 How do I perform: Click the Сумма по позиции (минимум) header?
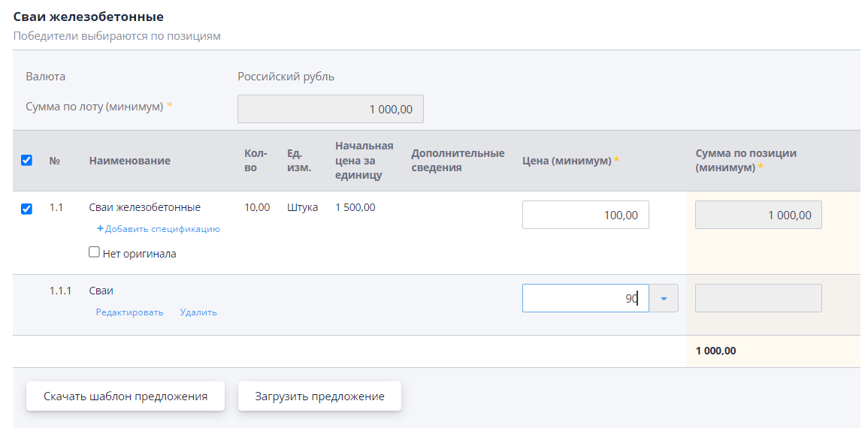tap(746, 161)
